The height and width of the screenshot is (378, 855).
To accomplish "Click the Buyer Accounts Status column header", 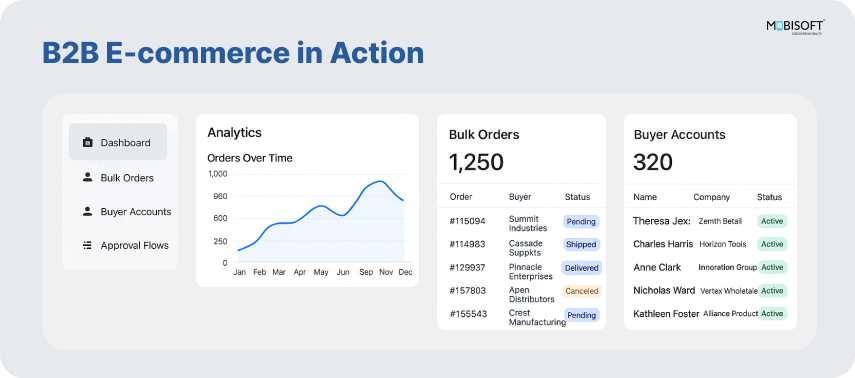I will coord(769,197).
